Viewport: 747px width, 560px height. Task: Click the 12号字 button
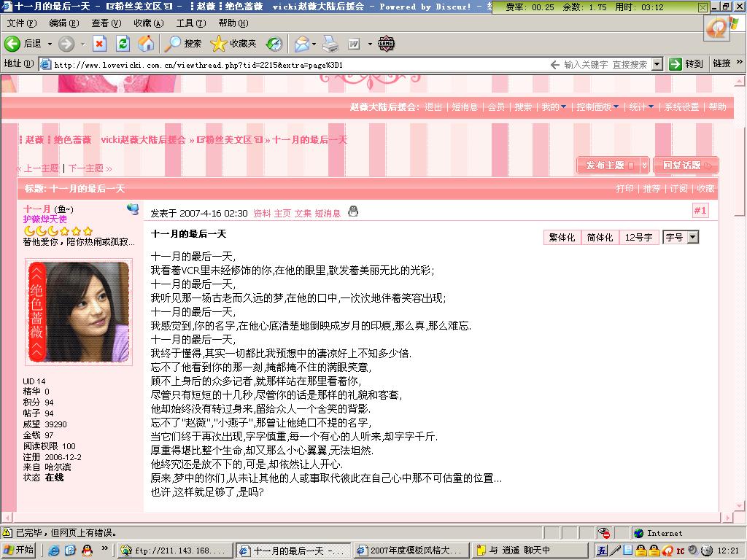[638, 237]
